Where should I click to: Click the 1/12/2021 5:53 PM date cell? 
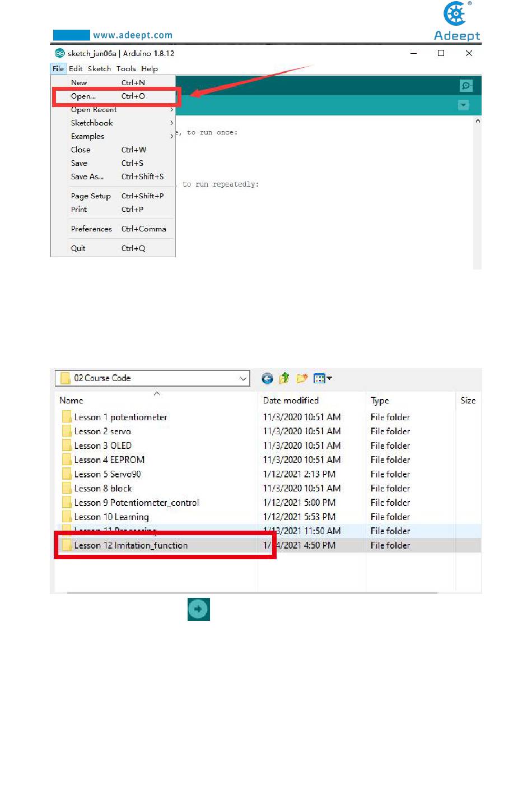pos(299,517)
